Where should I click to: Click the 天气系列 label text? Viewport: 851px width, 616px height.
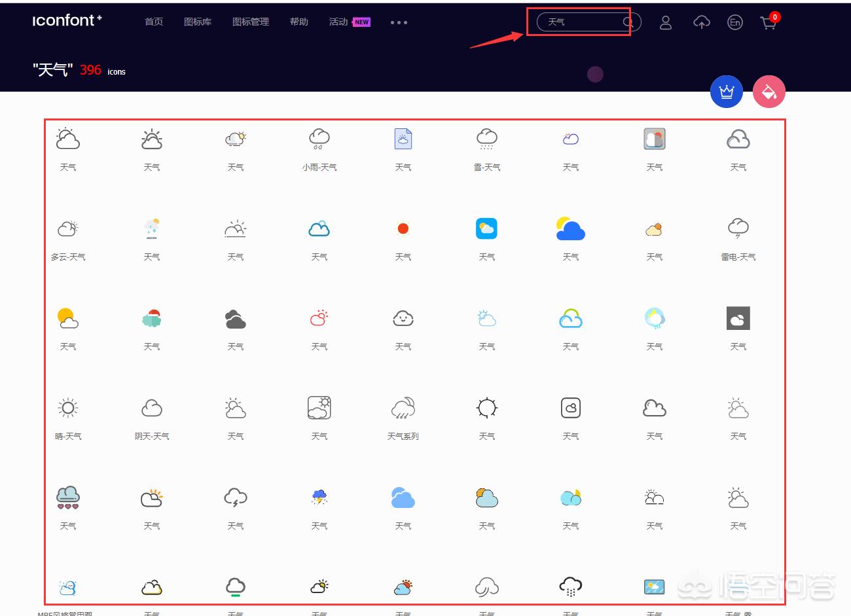(403, 437)
